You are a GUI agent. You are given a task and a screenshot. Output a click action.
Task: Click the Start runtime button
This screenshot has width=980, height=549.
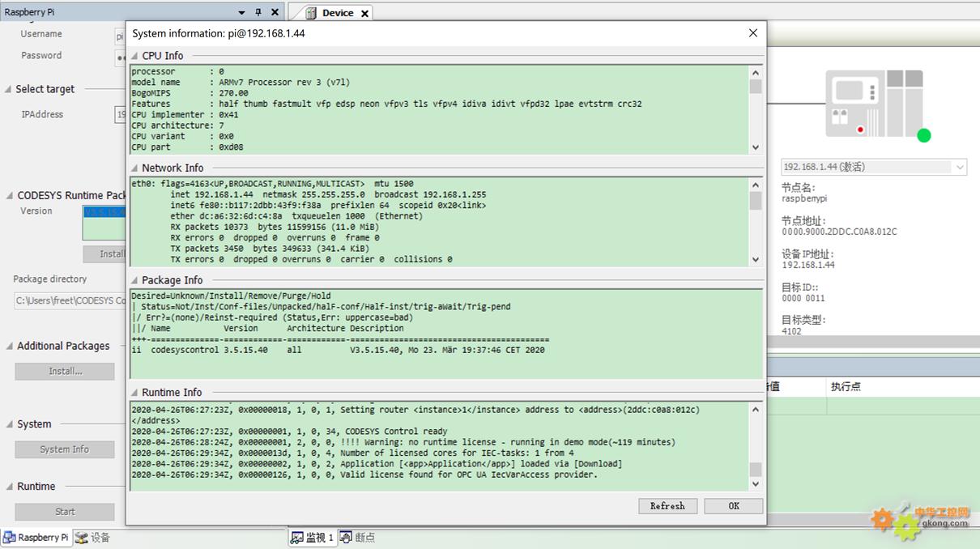(x=65, y=512)
